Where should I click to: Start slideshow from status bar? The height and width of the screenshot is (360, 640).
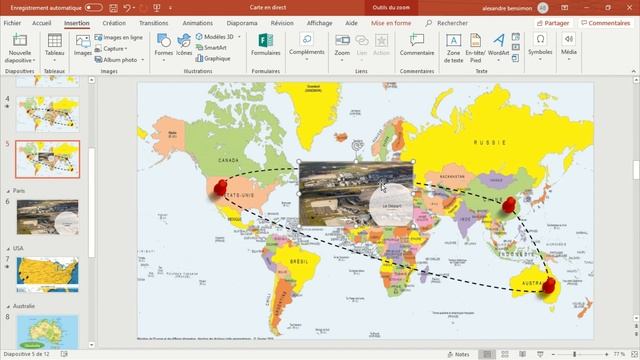(x=540, y=354)
